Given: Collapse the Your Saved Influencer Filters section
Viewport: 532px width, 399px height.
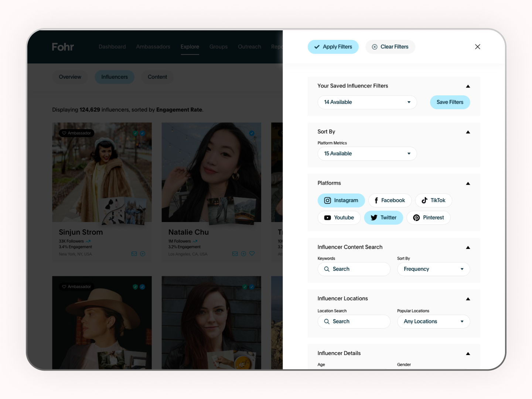Looking at the screenshot, I should tap(468, 86).
